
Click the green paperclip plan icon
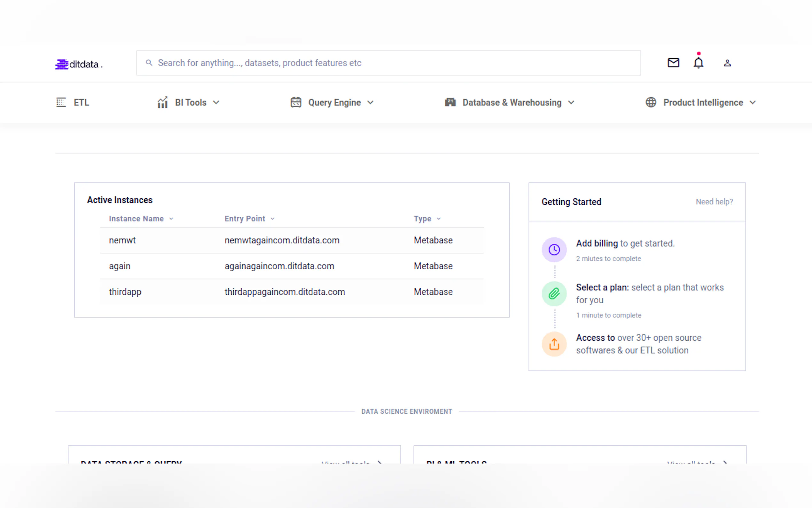(554, 294)
